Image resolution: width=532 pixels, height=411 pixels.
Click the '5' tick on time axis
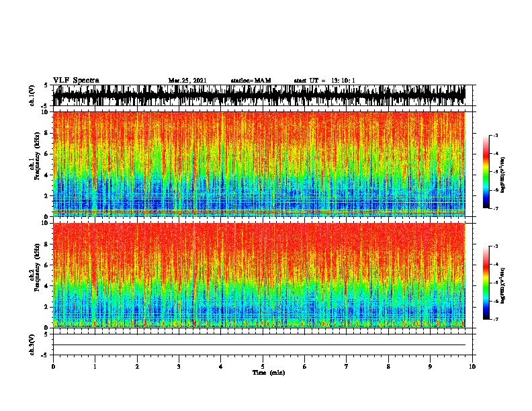coord(263,367)
